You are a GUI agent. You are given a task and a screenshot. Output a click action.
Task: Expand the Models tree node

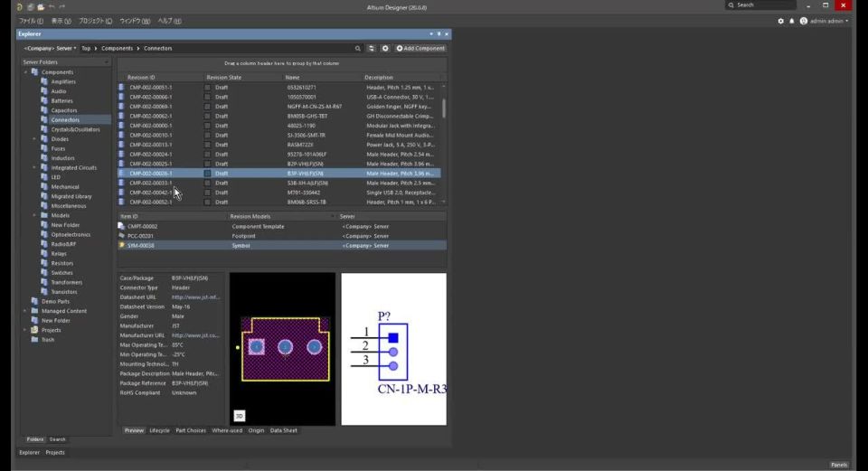(x=34, y=215)
